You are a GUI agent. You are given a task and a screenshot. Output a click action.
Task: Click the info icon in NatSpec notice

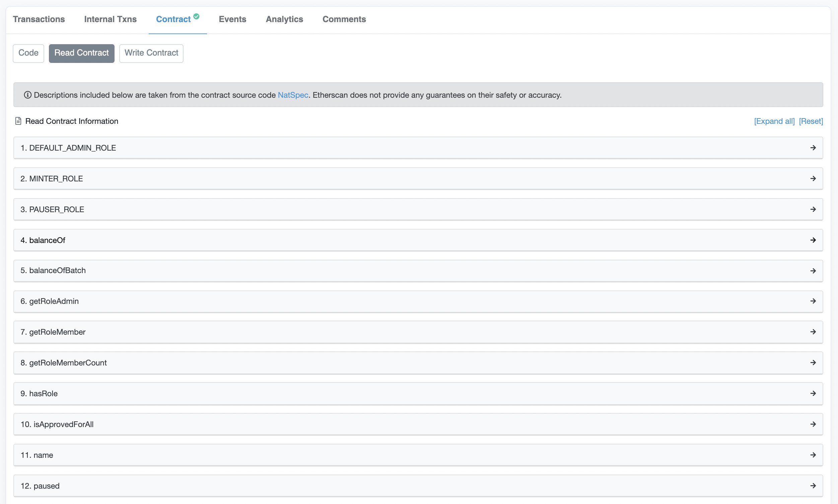point(27,95)
